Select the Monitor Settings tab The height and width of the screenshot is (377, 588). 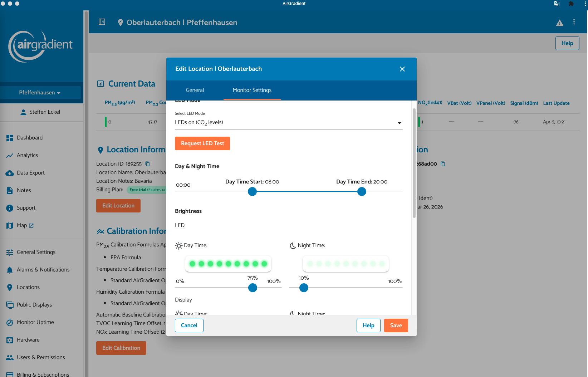252,90
